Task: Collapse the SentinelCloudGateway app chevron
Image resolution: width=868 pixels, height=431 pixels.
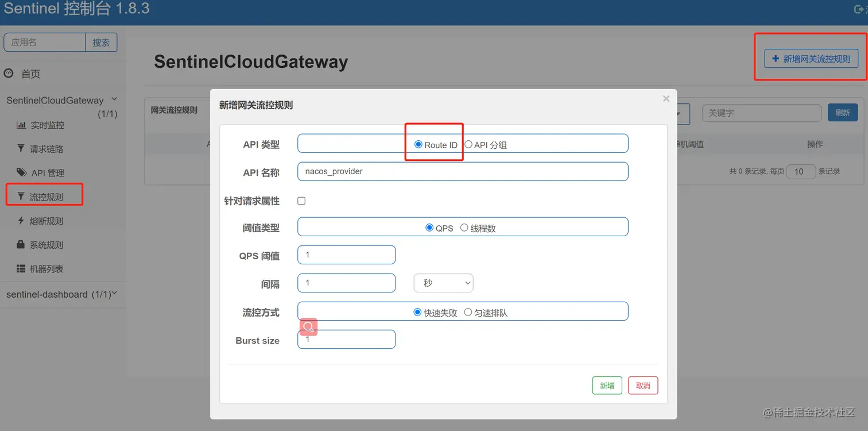Action: click(x=114, y=99)
